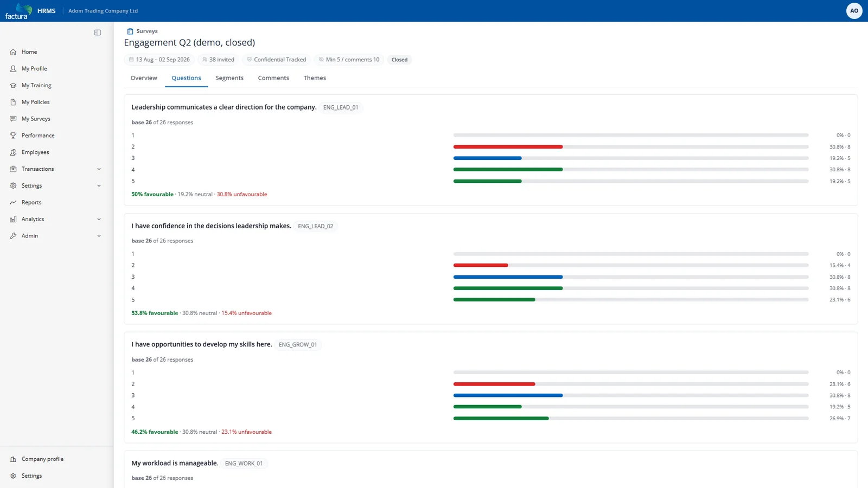Click the Analytics bar chart icon
This screenshot has height=488, width=868.
point(13,219)
